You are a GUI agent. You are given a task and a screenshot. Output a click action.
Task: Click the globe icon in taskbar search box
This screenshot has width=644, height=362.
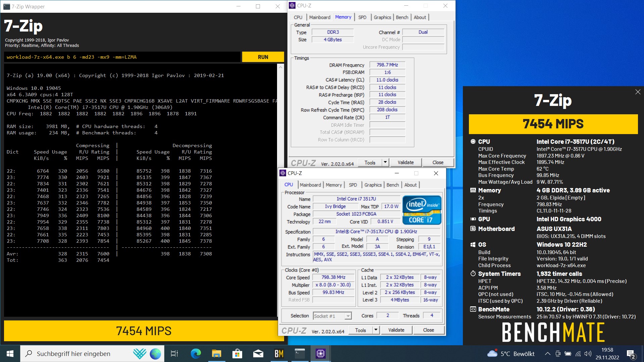click(x=155, y=354)
